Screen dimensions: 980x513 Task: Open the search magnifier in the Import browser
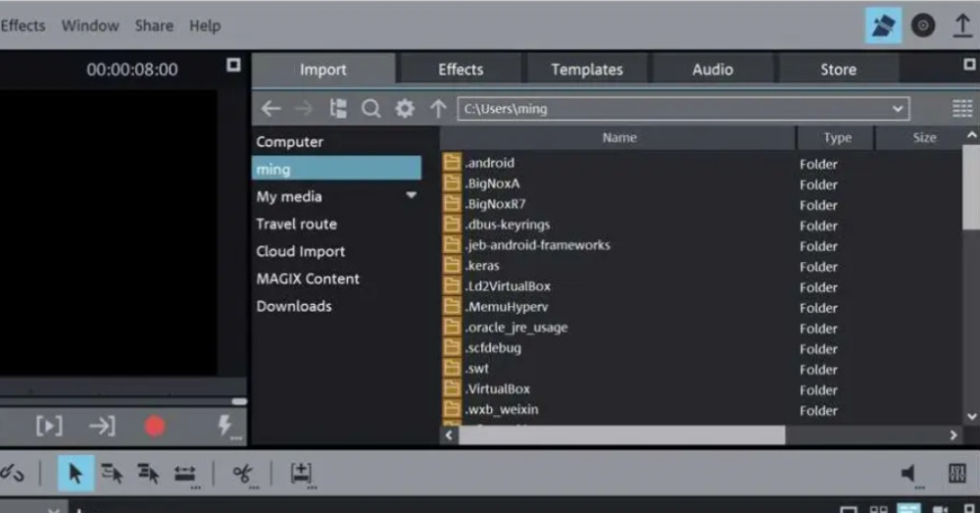tap(370, 109)
